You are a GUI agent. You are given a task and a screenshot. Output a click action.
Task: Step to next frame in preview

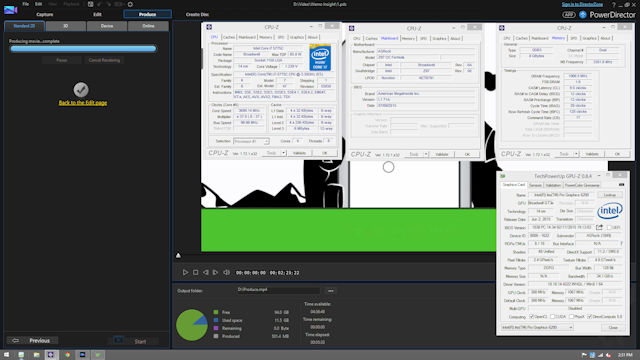point(216,272)
